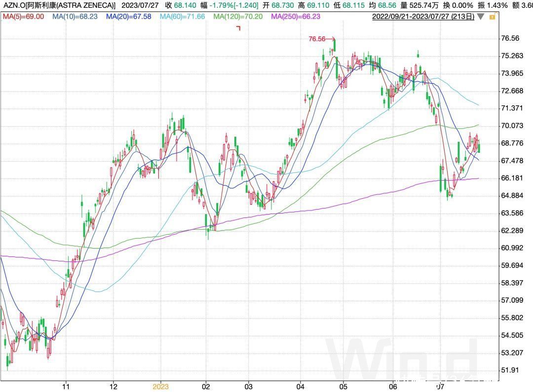Select the MA(20)=67.58 indicator label
Viewport: 533px width, 392px height.
point(128,16)
